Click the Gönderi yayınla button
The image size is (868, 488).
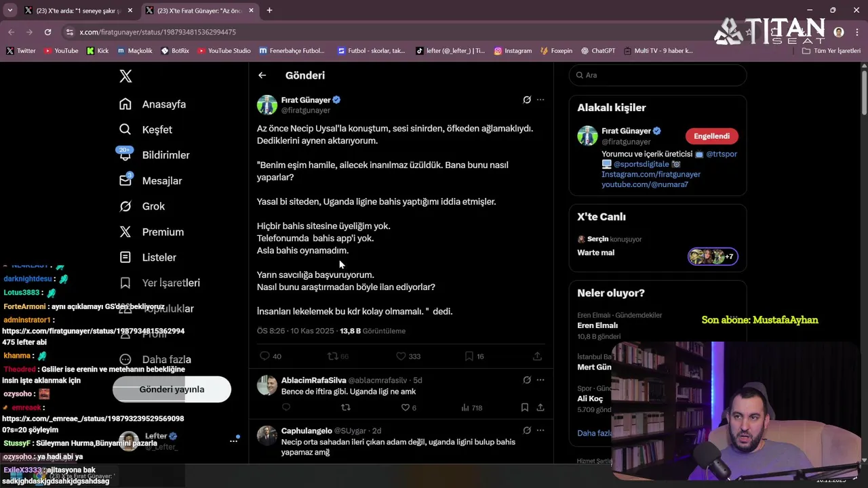coord(172,389)
